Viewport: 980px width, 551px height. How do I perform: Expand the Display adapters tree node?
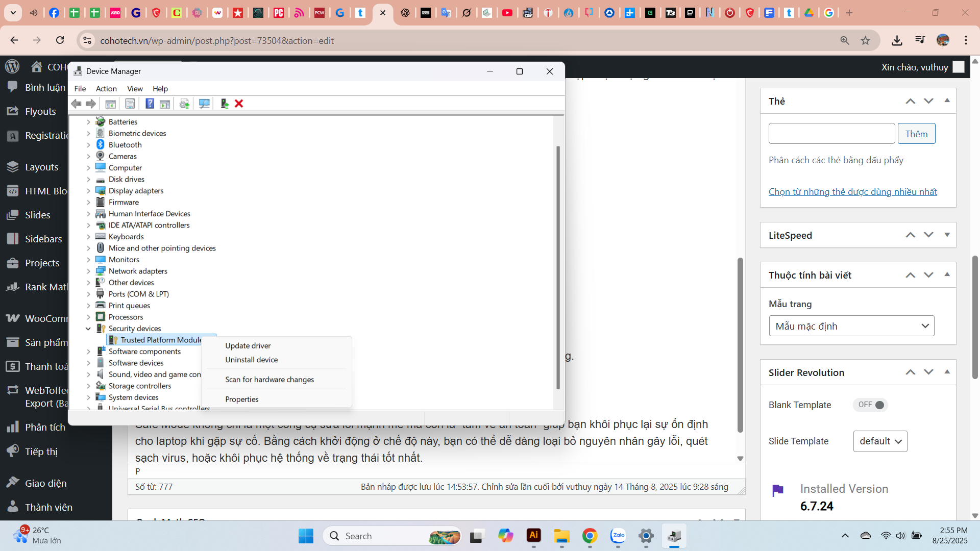pos(88,190)
